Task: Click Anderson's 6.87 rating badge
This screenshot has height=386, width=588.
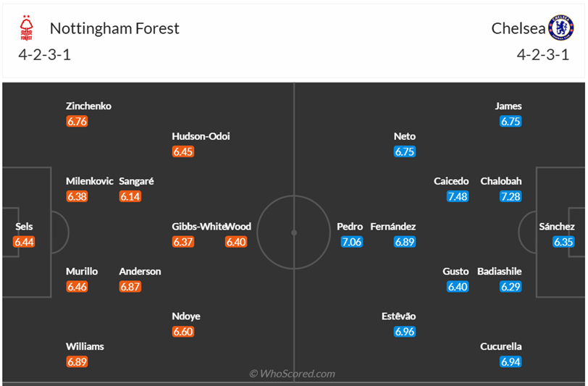Action: pos(130,287)
